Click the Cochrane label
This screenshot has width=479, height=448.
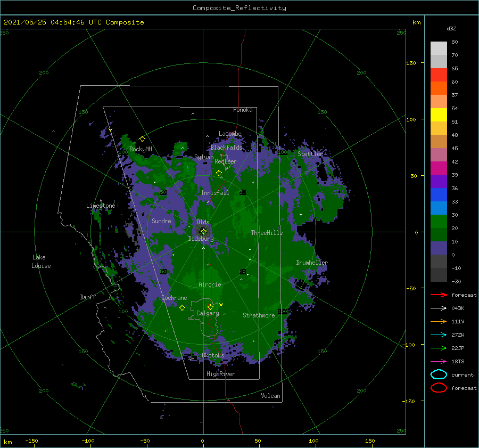[174, 298]
